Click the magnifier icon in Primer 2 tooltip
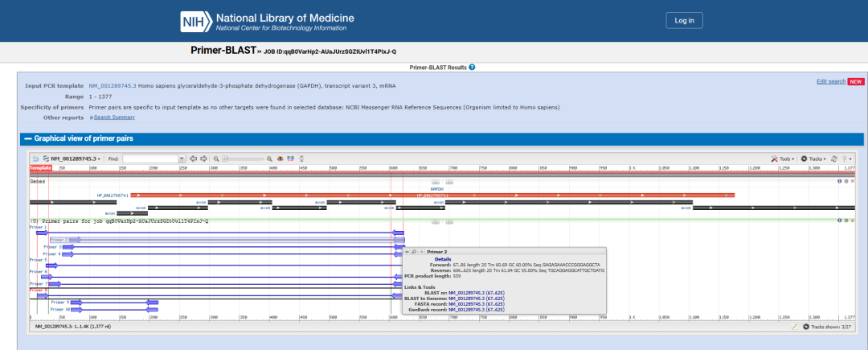The height and width of the screenshot is (350, 868). pyautogui.click(x=414, y=251)
